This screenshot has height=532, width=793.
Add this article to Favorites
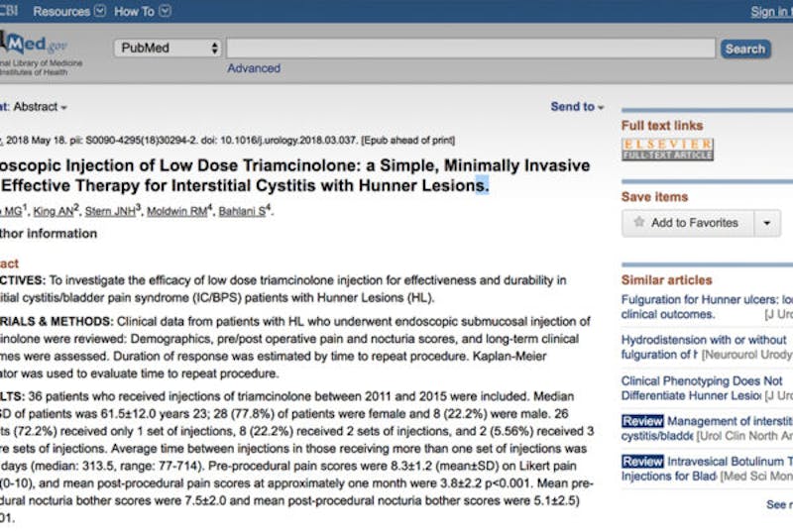pyautogui.click(x=687, y=223)
